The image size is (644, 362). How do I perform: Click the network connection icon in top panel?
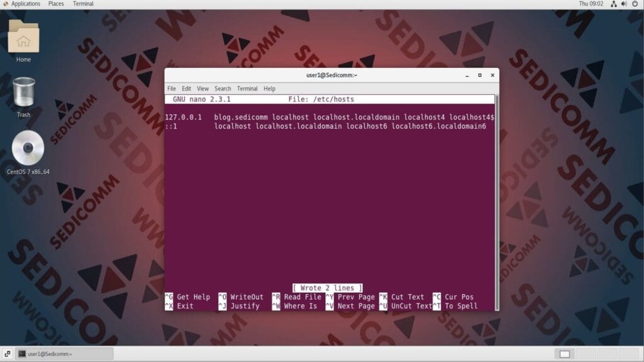pyautogui.click(x=613, y=4)
